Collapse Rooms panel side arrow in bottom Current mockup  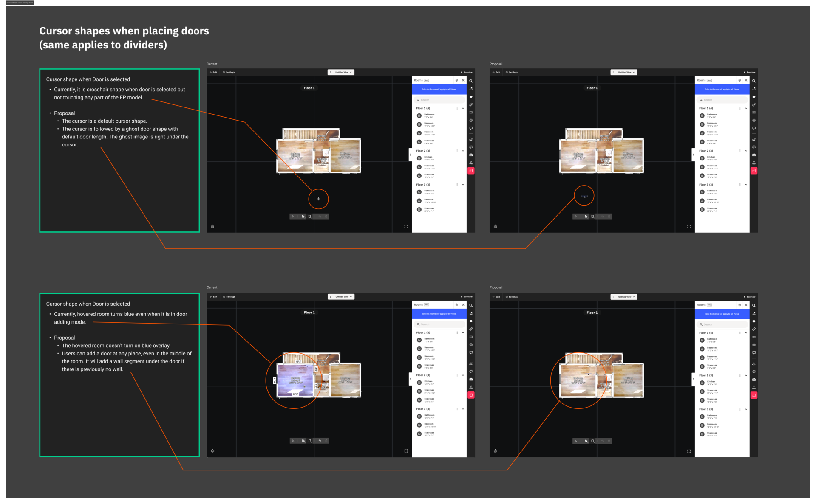tap(410, 379)
